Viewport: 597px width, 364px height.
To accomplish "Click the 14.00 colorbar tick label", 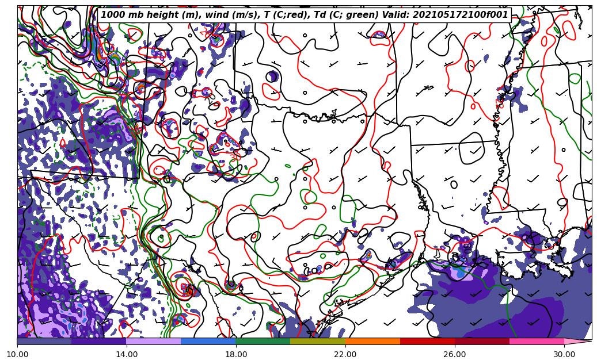I will point(127,354).
